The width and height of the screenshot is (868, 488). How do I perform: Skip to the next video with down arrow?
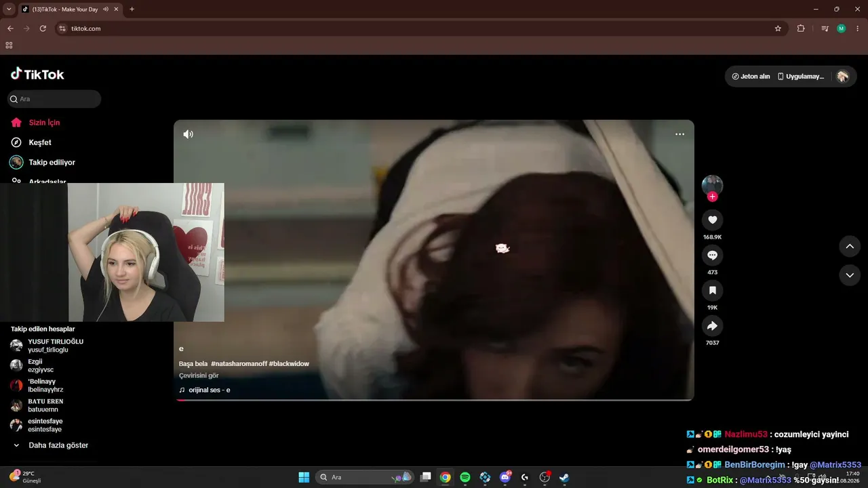850,275
